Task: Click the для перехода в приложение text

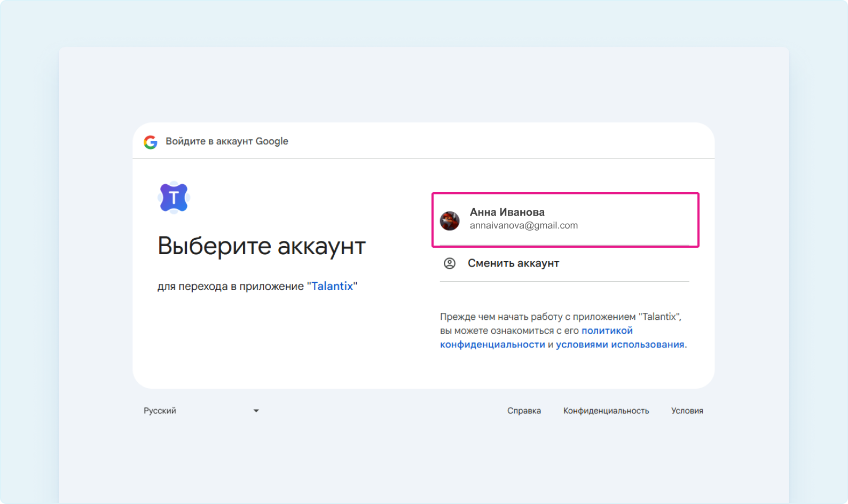Action: 231,286
